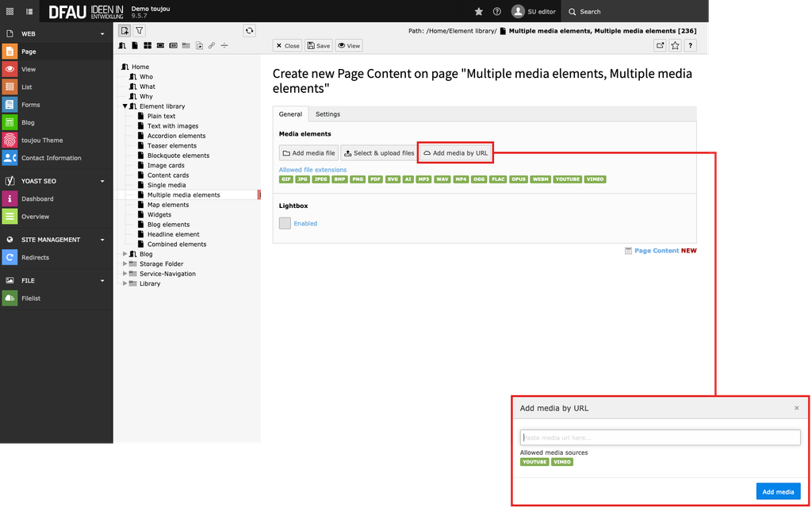Click the Filelist module icon

point(10,298)
